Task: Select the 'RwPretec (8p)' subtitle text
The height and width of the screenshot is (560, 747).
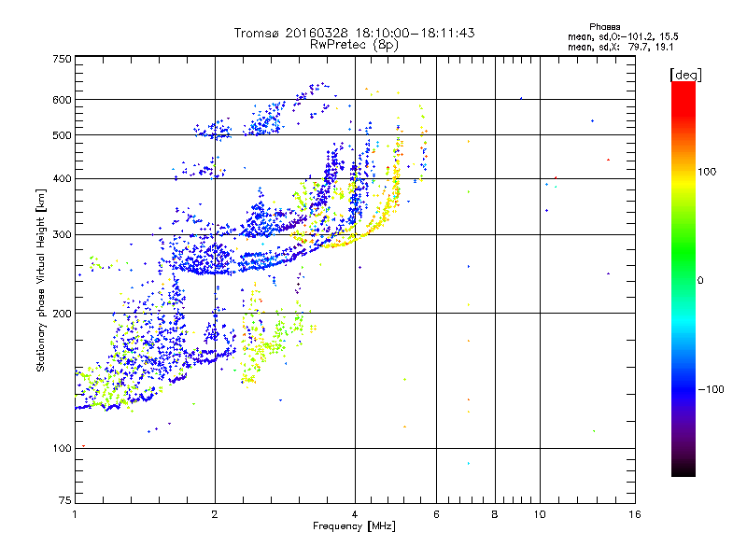Action: coord(354,45)
